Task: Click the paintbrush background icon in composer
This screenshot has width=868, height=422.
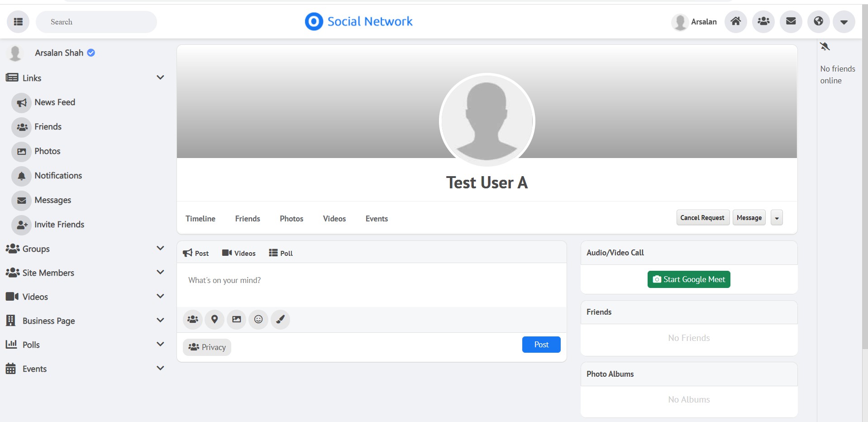Action: pos(280,319)
